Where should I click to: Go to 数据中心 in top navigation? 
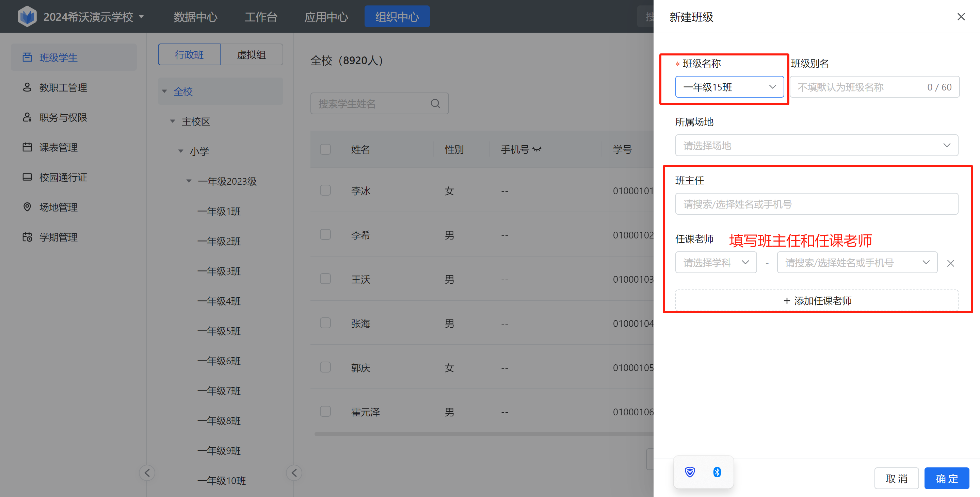[195, 17]
